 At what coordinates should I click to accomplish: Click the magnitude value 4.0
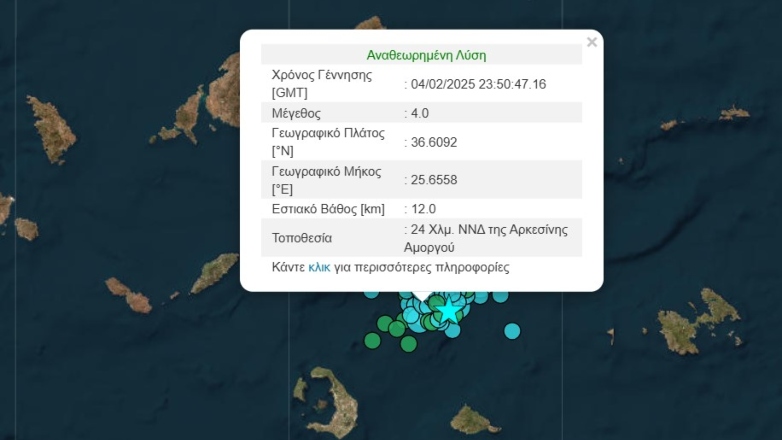[x=419, y=113]
